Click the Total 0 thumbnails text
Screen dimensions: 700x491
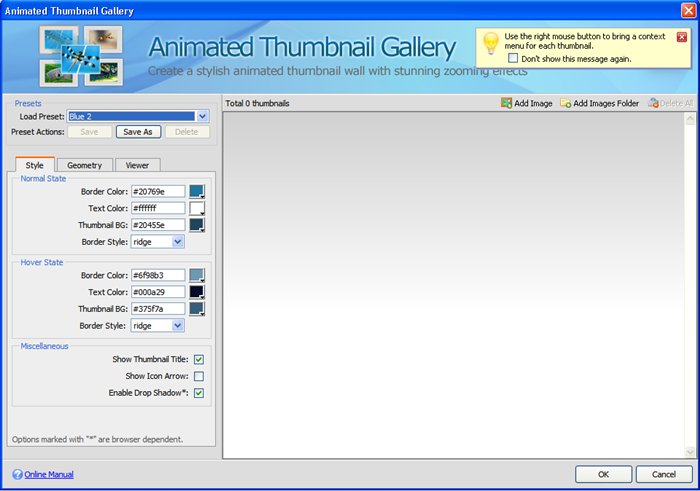click(x=257, y=103)
